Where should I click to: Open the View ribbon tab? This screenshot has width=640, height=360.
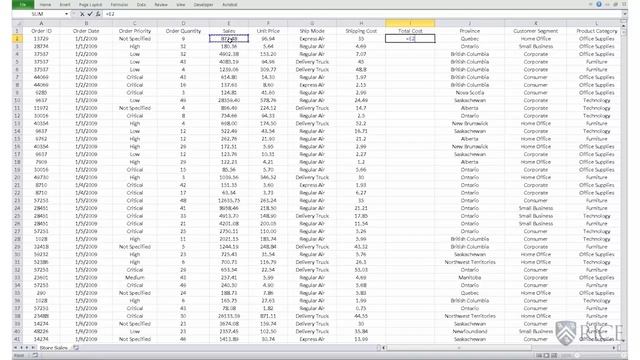181,4
